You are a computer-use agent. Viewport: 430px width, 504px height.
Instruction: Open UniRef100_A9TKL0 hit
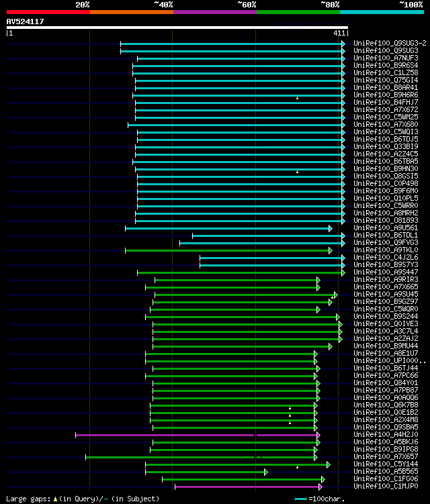point(386,250)
